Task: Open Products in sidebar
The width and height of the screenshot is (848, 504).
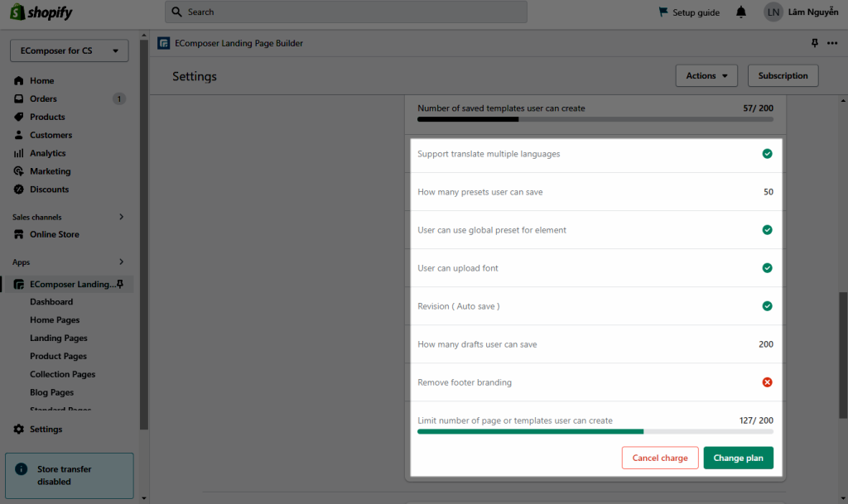Action: pyautogui.click(x=47, y=117)
